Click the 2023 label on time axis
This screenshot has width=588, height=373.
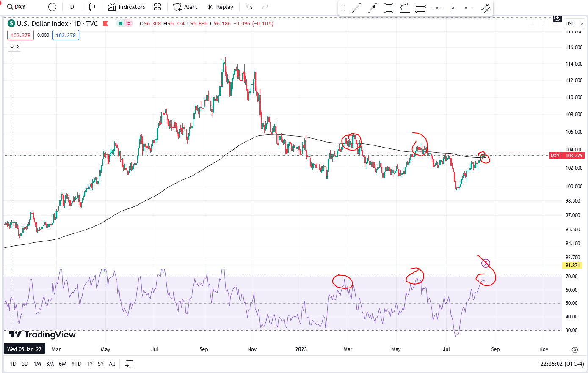coord(301,349)
